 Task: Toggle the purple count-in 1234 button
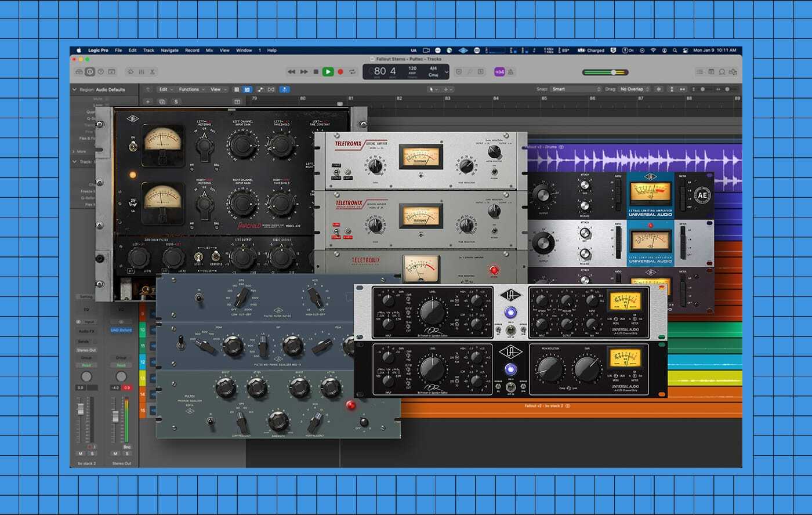[499, 72]
